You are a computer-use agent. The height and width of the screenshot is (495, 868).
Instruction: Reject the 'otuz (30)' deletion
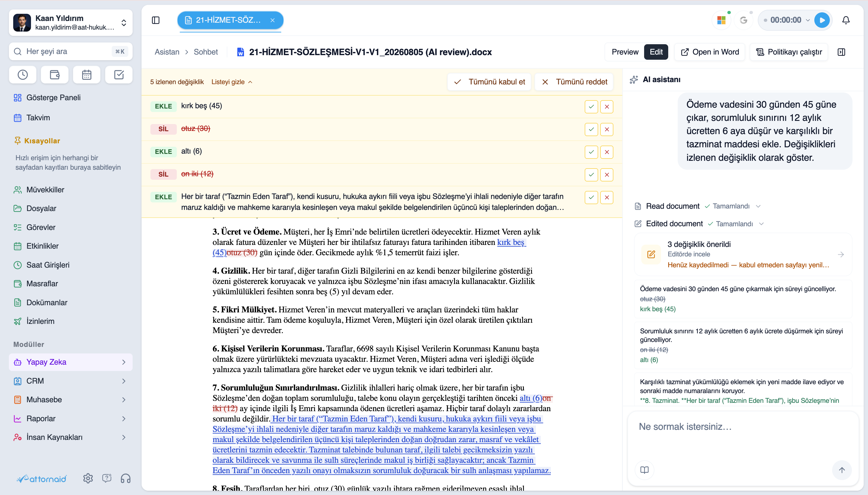(x=607, y=129)
